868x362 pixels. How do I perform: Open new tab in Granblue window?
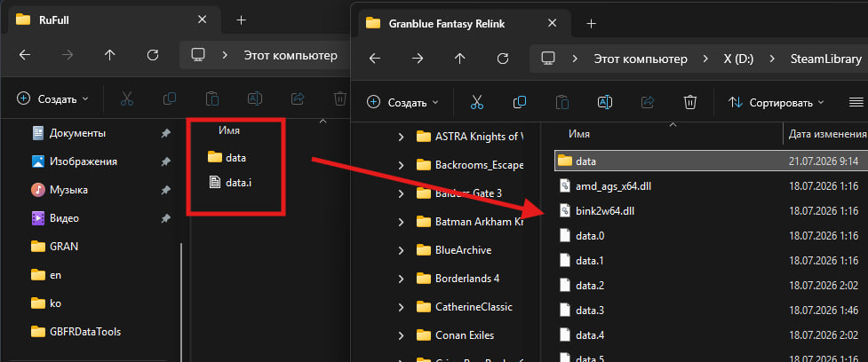tap(591, 23)
